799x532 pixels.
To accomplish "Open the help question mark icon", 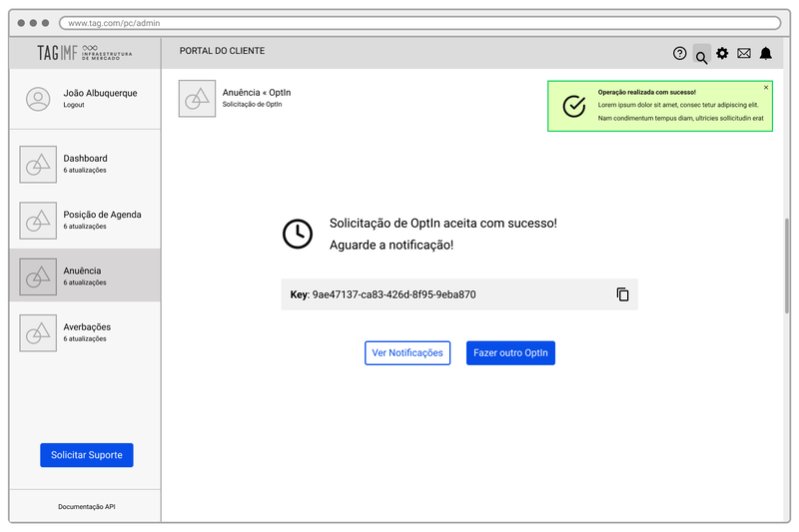I will 679,54.
